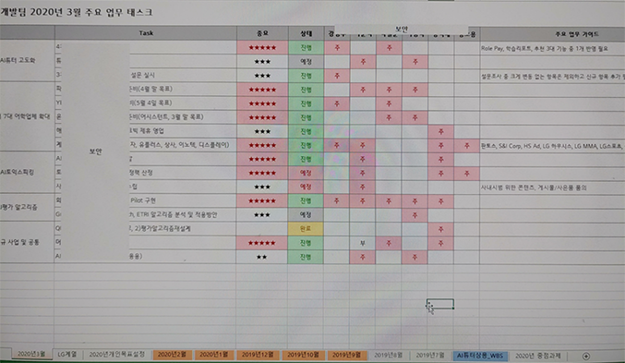Add a new sheet with the plus icon

coord(586,356)
